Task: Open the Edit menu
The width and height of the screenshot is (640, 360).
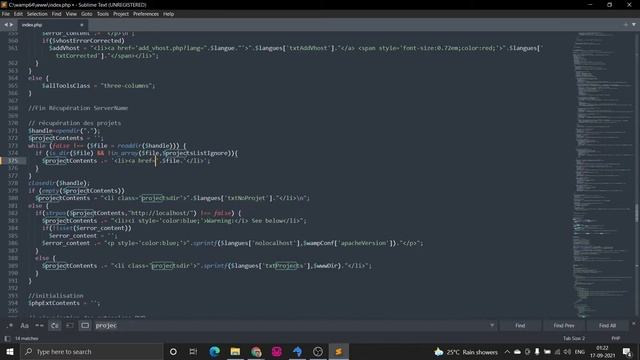Action: click(x=18, y=14)
